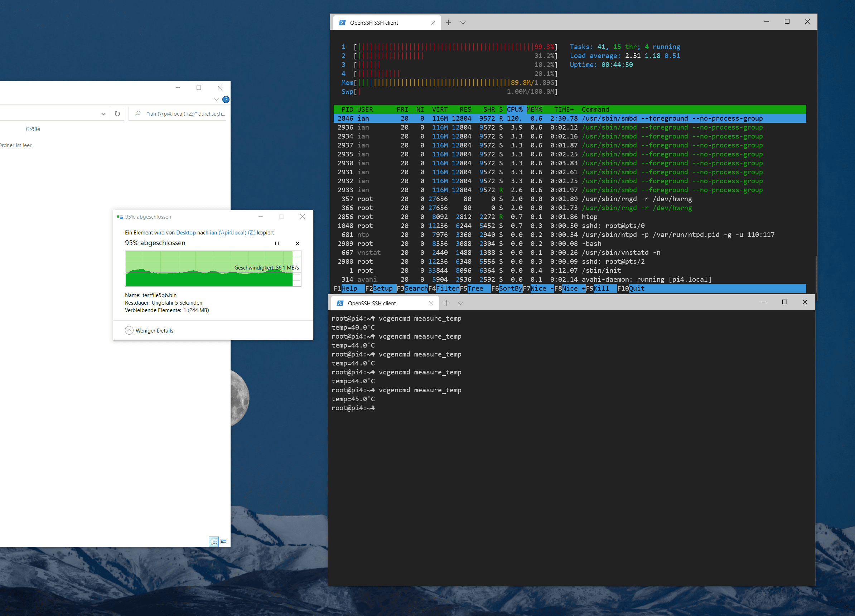Activate F3 Search in htop

click(x=412, y=288)
